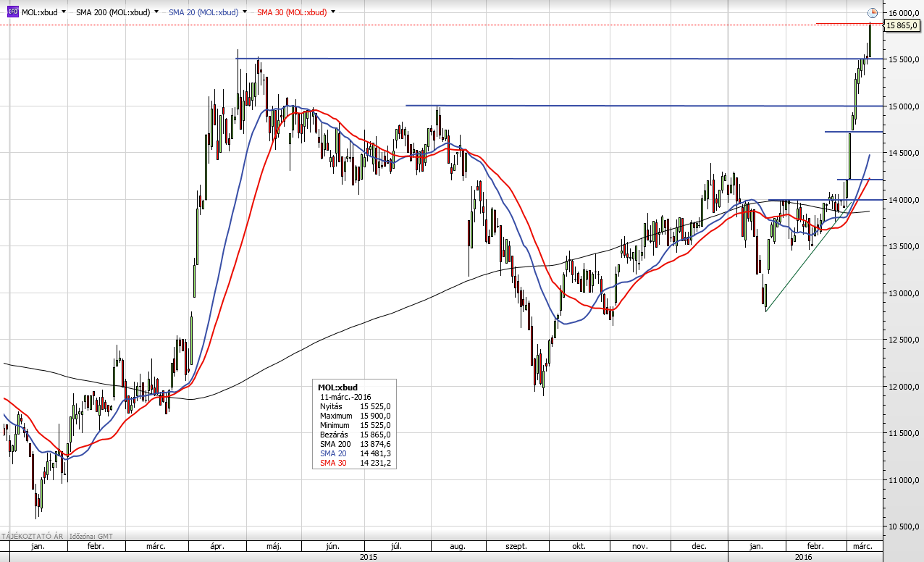Click the 2016 year label
Image resolution: width=924 pixels, height=562 pixels.
pos(805,557)
